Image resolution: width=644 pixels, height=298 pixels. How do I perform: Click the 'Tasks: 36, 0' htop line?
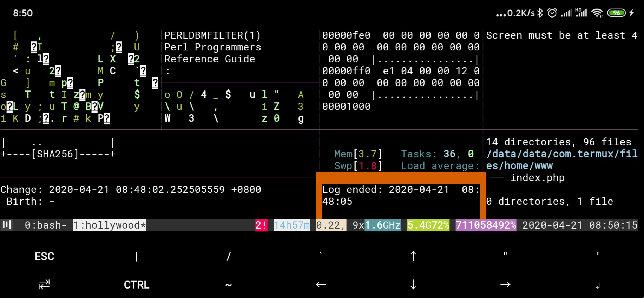click(x=438, y=154)
